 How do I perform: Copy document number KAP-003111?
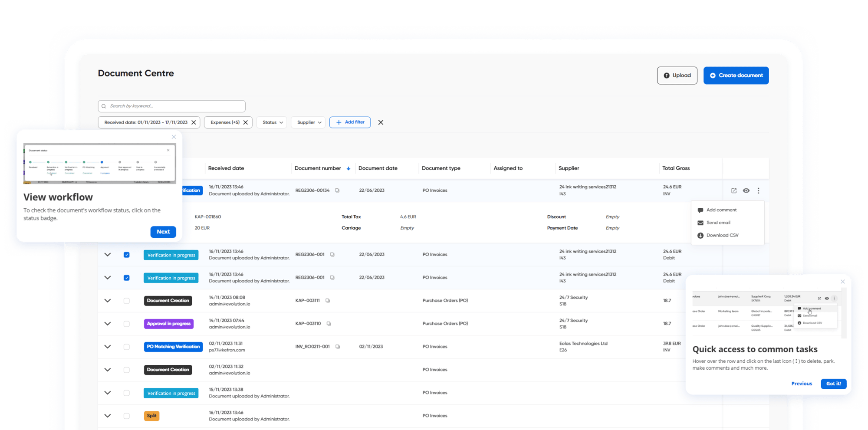(328, 301)
